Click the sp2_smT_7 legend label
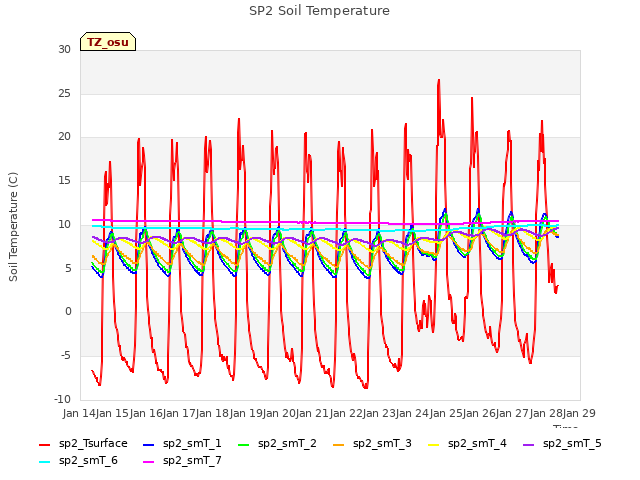Viewport: 640px width, 480px height. pos(192,461)
